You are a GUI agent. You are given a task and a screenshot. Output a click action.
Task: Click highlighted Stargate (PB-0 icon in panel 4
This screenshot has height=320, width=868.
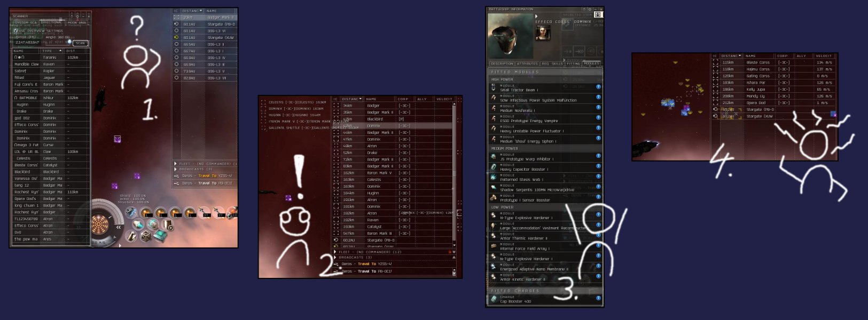tap(715, 109)
